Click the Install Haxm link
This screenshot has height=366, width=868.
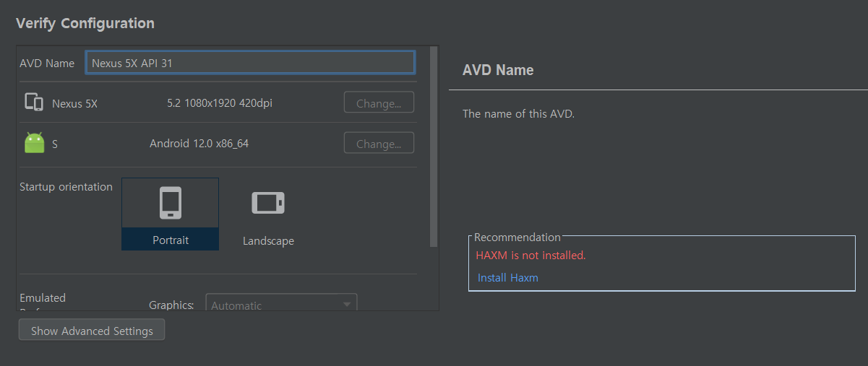tap(508, 277)
